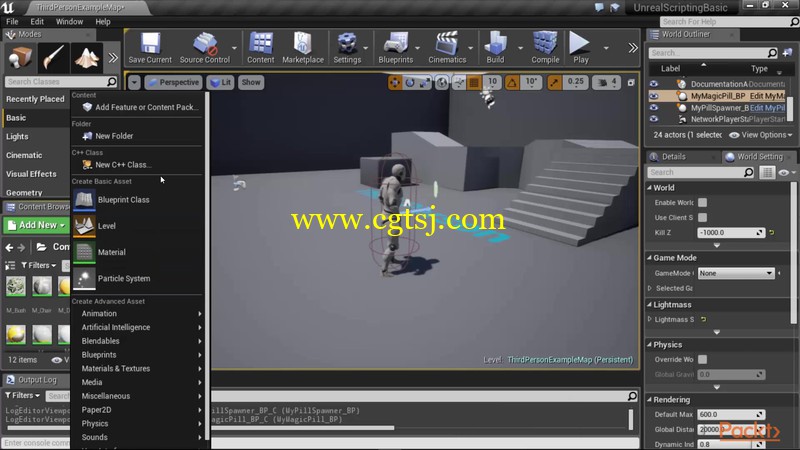The height and width of the screenshot is (450, 800).
Task: Toggle visibility eye for NetworkPlayerStart
Action: point(654,119)
